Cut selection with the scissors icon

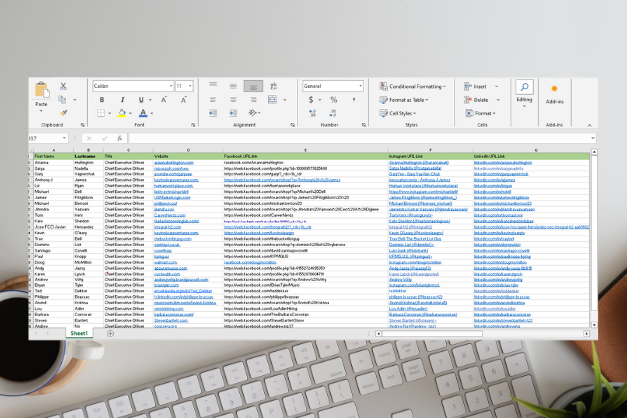(x=63, y=86)
